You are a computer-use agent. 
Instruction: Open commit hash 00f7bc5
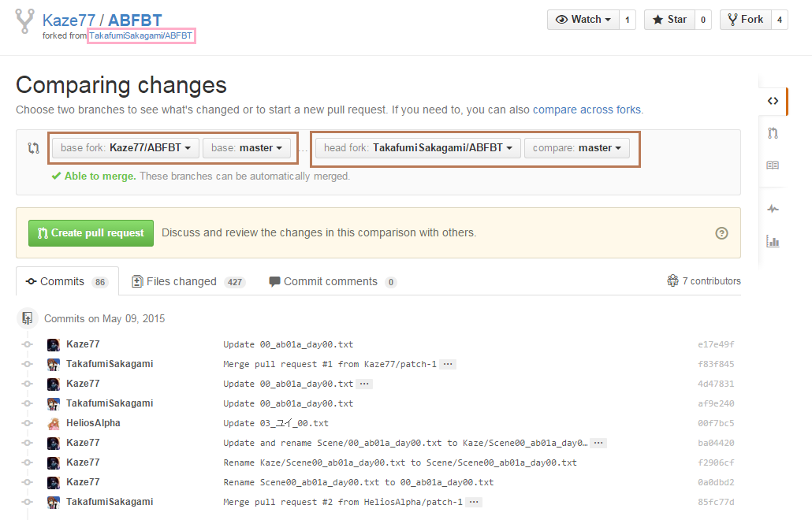[x=716, y=423]
